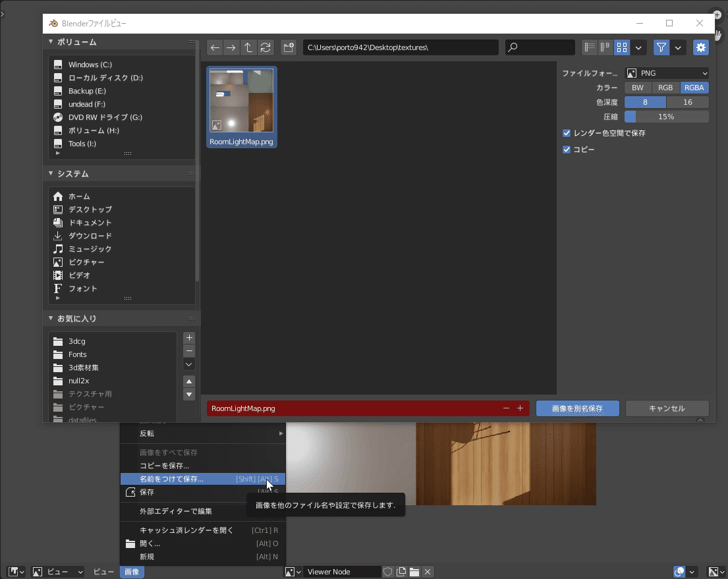Select RGB color mode
This screenshot has height=579, width=728.
click(665, 88)
